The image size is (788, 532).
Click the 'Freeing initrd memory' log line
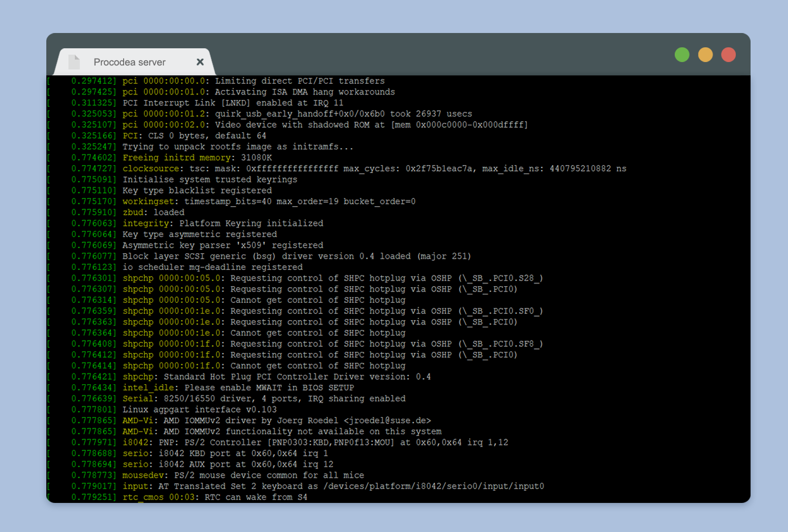coord(197,158)
